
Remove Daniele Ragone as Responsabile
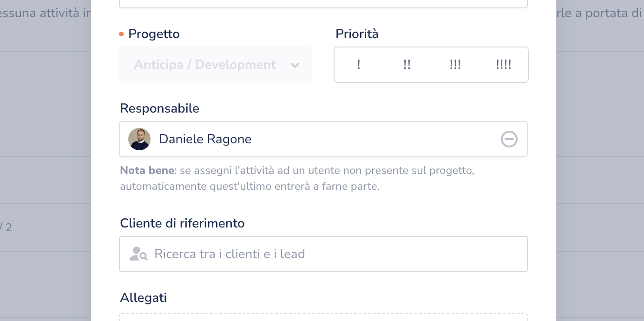point(509,139)
